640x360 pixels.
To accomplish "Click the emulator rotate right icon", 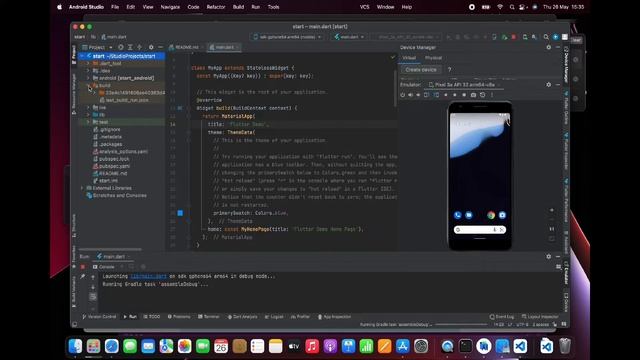I will click(436, 95).
